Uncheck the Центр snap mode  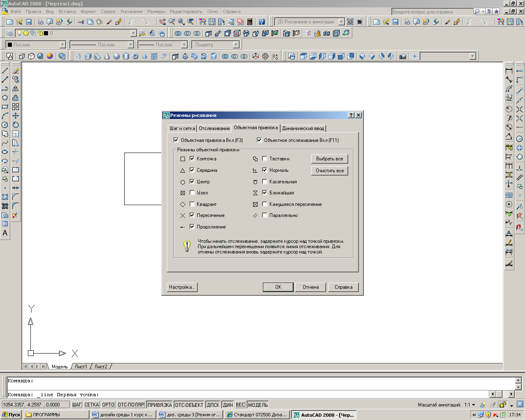(x=192, y=181)
